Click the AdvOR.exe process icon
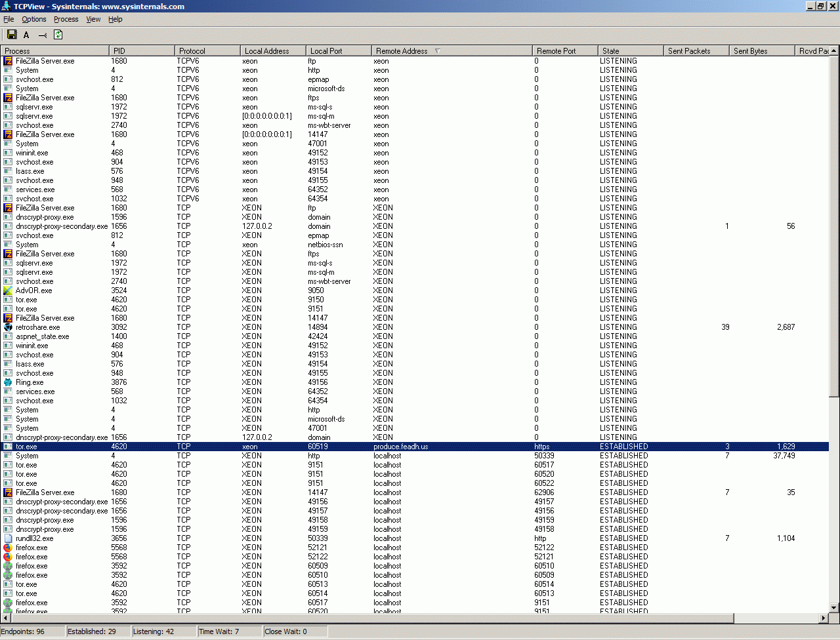 tap(8, 290)
